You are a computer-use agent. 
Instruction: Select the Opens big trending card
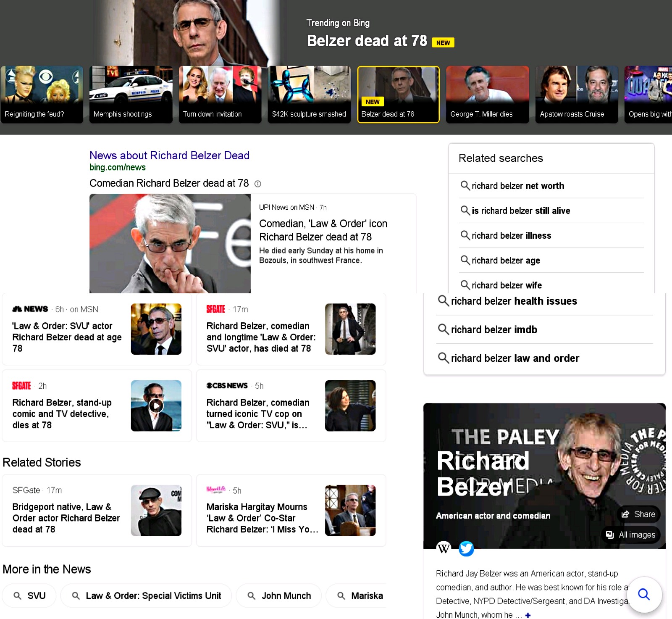(648, 95)
